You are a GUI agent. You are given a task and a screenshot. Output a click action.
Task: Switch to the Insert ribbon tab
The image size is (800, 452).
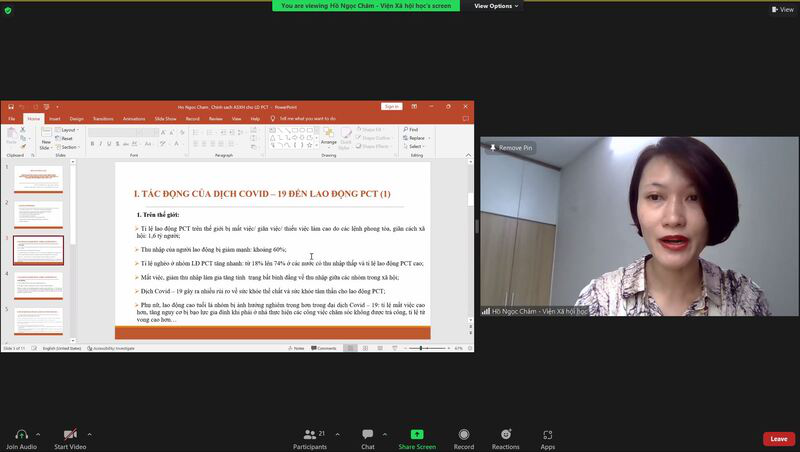click(x=54, y=118)
